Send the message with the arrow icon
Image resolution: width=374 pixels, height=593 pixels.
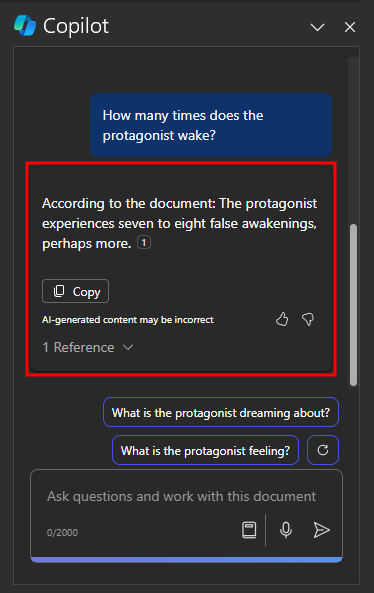[321, 530]
